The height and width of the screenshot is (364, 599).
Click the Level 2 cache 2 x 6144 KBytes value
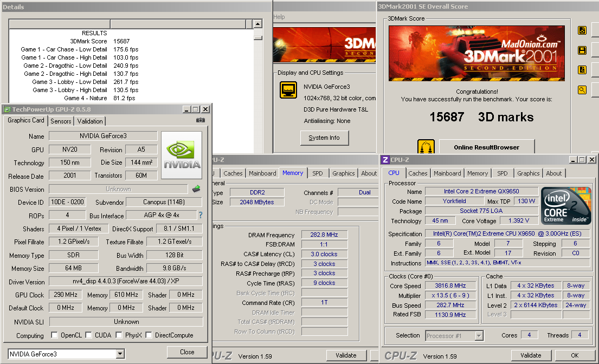[x=536, y=305]
